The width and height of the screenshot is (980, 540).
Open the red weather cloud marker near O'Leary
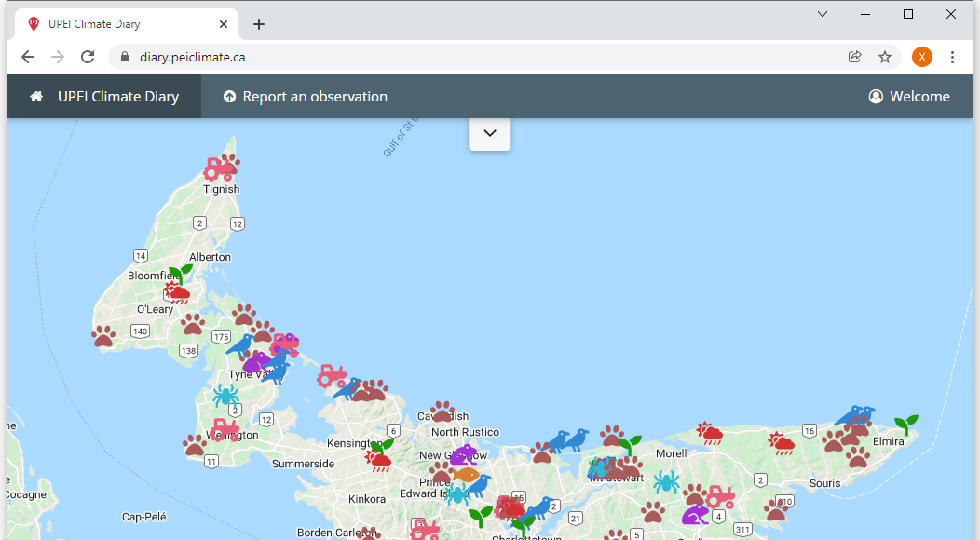[177, 292]
